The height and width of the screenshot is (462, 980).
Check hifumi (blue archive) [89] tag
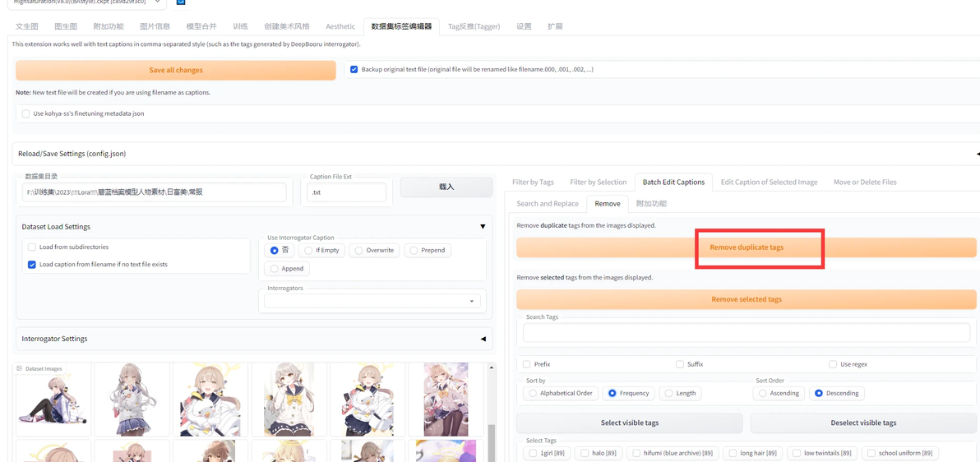coord(637,453)
